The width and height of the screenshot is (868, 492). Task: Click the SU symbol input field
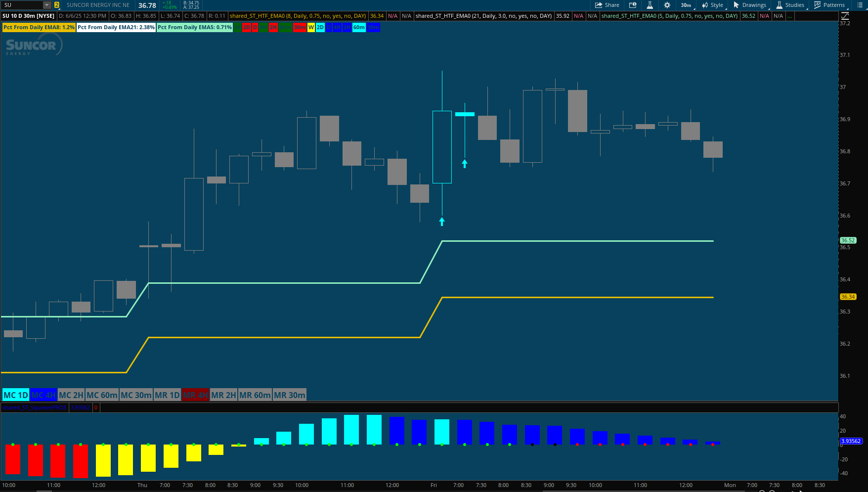pos(22,5)
